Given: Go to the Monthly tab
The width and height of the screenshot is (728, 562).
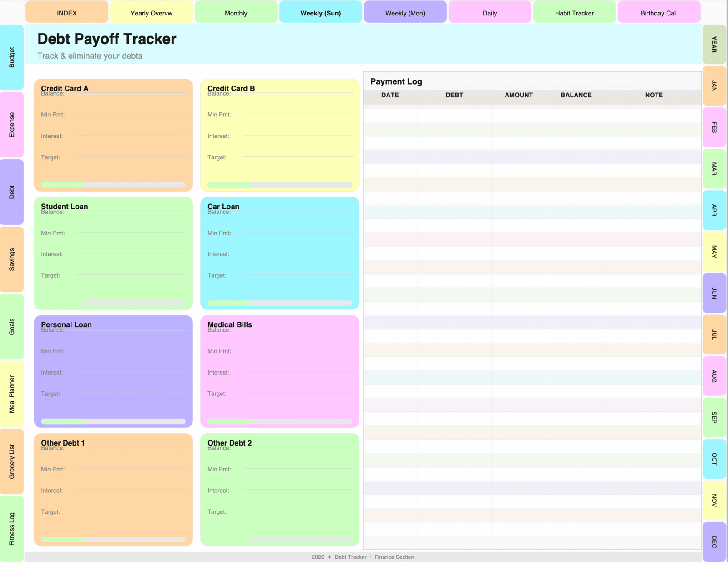Looking at the screenshot, I should point(236,13).
